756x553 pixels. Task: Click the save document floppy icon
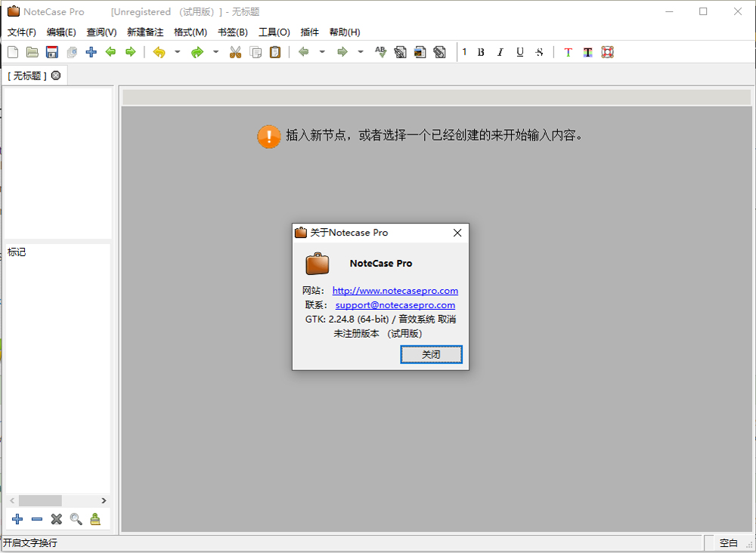pos(52,52)
